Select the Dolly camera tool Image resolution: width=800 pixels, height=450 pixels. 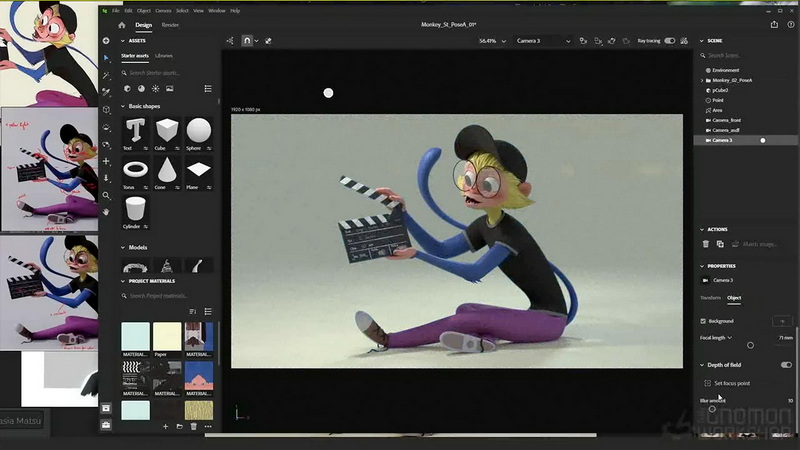[106, 178]
